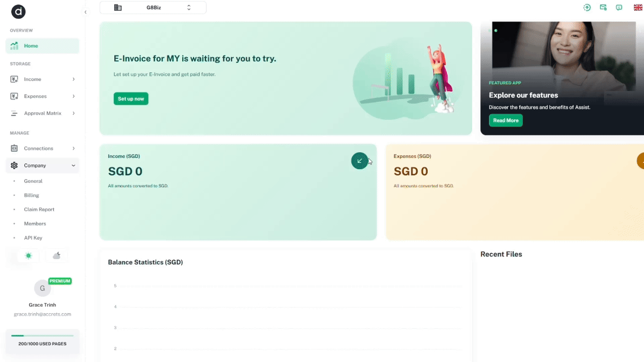Click the upload icon in top bar

(587, 7)
